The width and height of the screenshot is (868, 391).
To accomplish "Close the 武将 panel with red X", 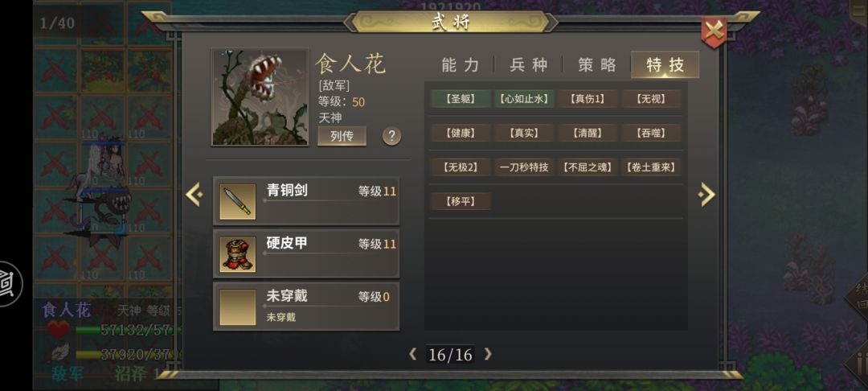I will (714, 31).
